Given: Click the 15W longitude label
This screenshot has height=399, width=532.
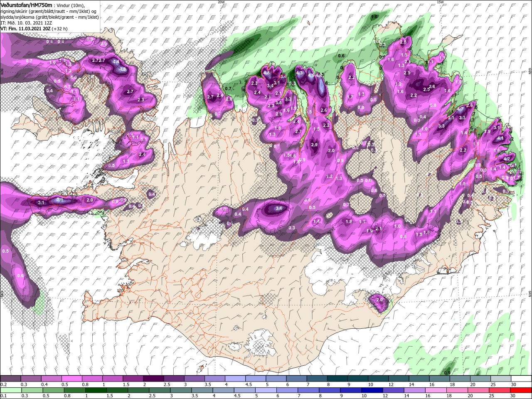Looking at the screenshot, I should pos(440,2).
